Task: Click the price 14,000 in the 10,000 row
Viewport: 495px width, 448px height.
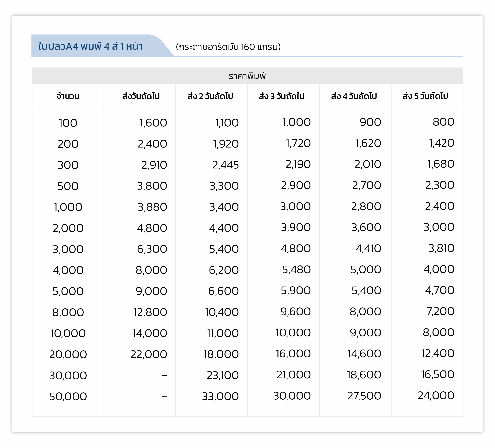Action: point(150,333)
